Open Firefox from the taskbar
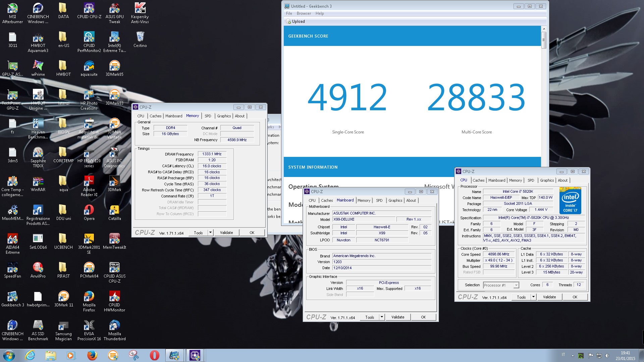This screenshot has height=362, width=644. coord(92,355)
